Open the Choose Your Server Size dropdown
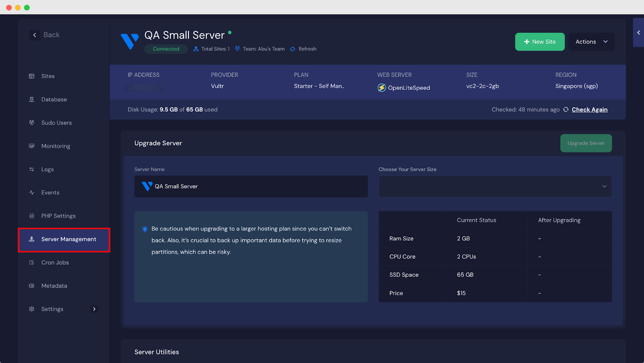Screen dimensions: 644x363 (x=495, y=186)
